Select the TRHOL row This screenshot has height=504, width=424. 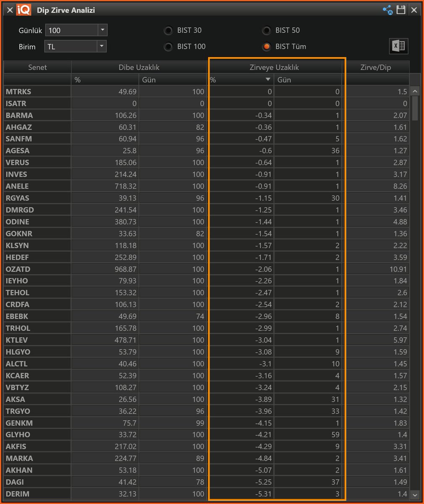click(x=207, y=328)
